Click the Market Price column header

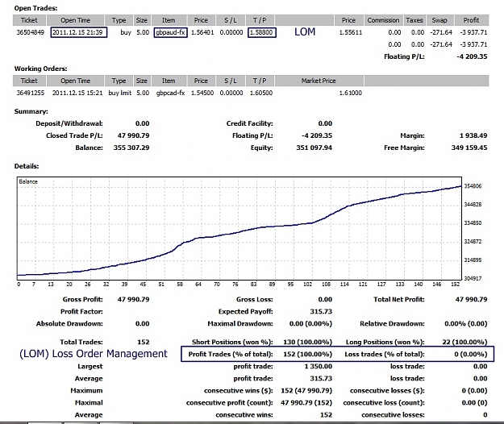click(x=319, y=81)
